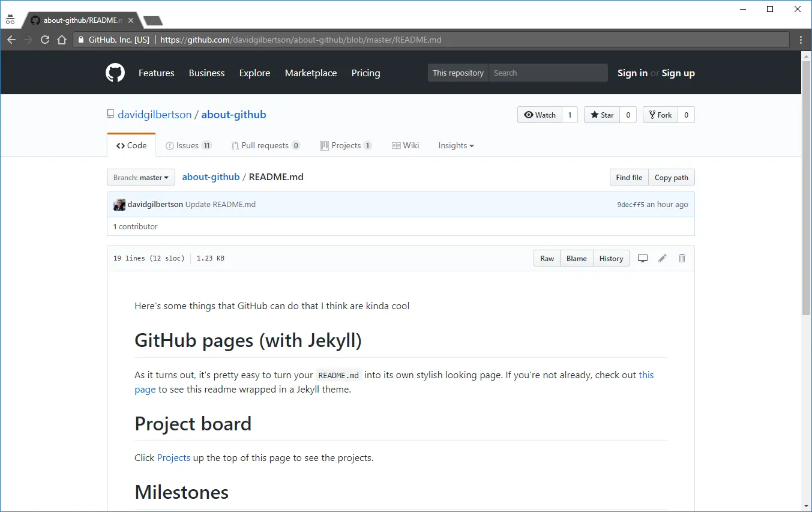Expand the Insights dropdown tab
The image size is (812, 512).
(456, 146)
